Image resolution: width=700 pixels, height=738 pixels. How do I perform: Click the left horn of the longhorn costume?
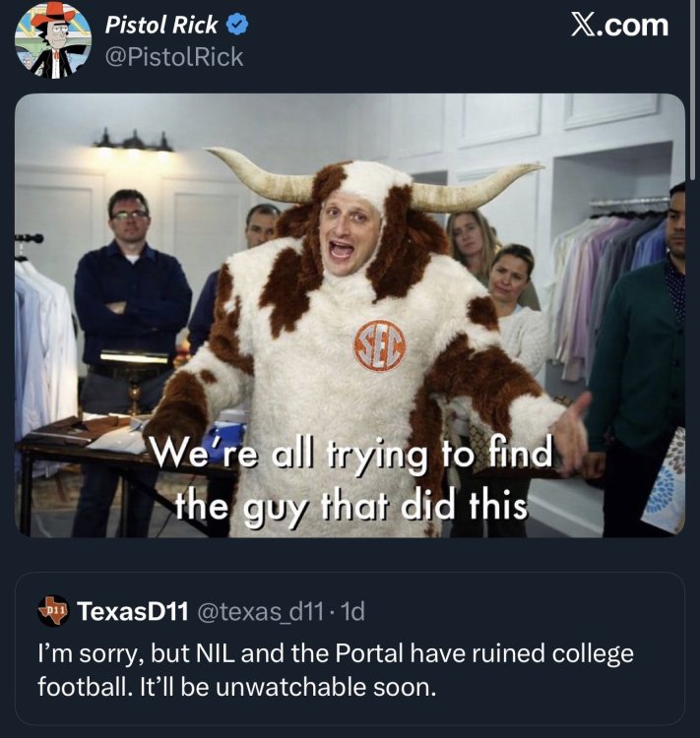pyautogui.click(x=256, y=175)
